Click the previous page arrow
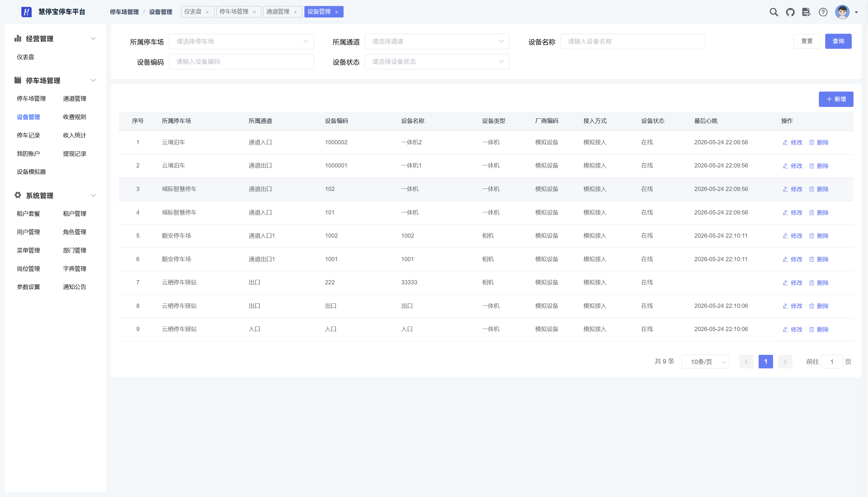868x497 pixels. pyautogui.click(x=746, y=361)
